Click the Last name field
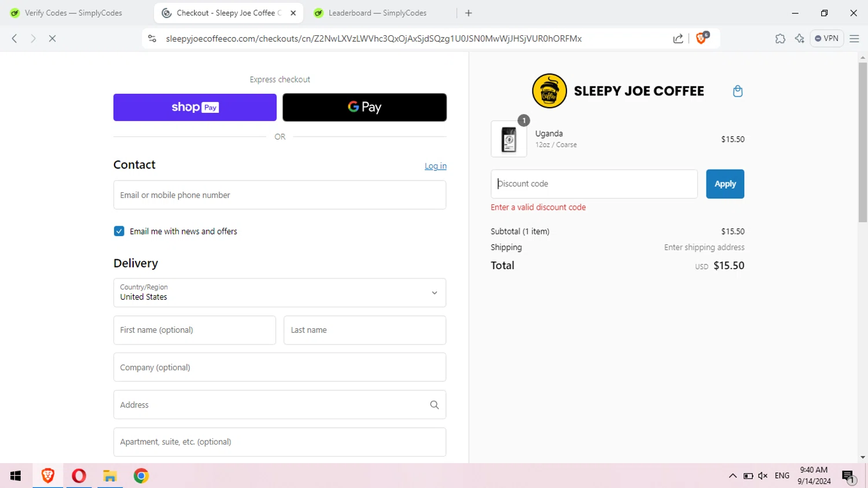The height and width of the screenshot is (488, 868). pyautogui.click(x=365, y=330)
